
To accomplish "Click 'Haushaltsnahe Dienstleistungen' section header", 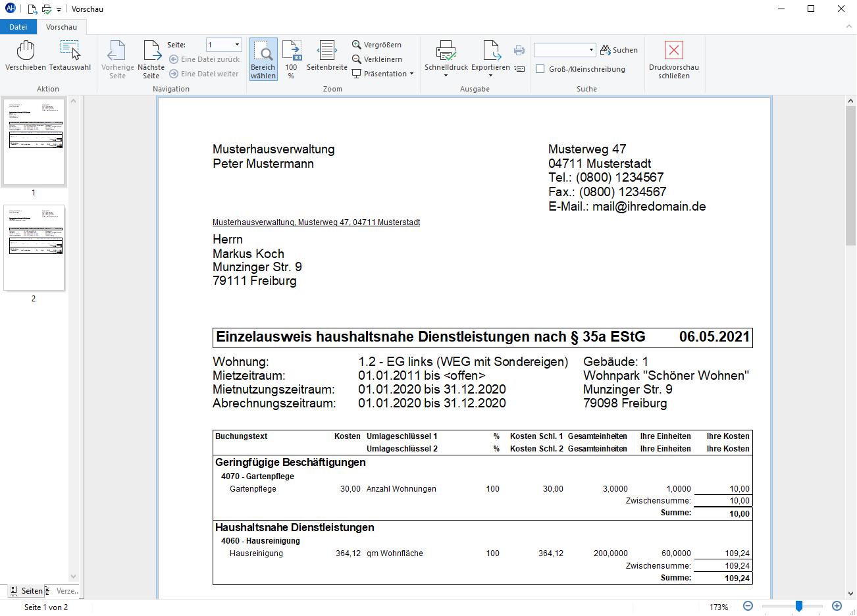I will click(294, 528).
